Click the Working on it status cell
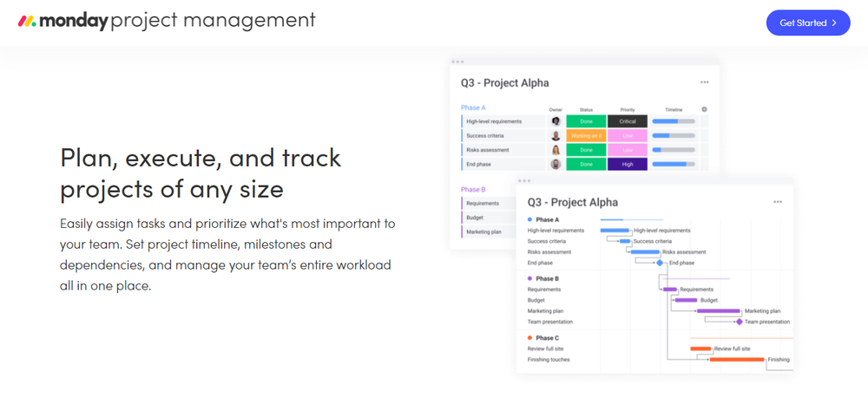 pos(586,135)
